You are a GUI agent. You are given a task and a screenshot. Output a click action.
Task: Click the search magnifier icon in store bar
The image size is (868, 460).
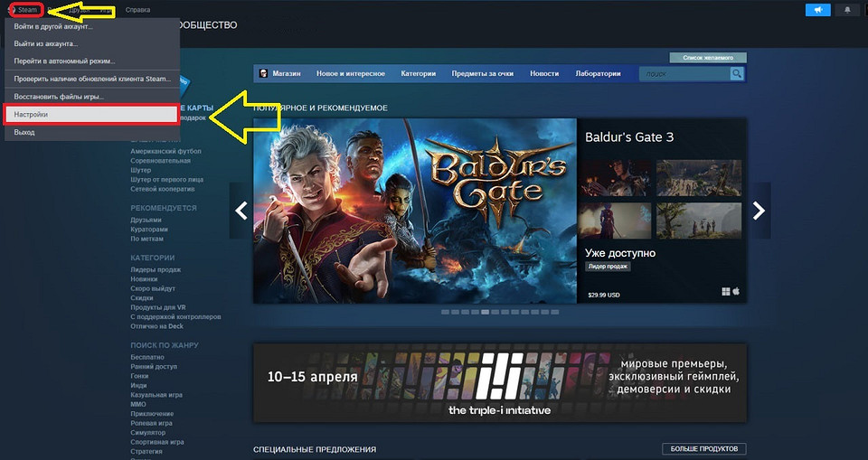pos(737,74)
